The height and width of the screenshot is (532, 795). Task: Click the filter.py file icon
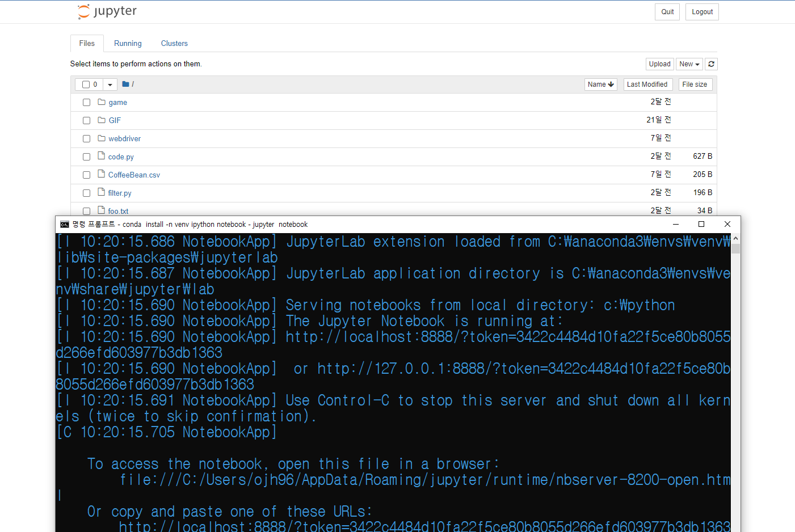click(x=101, y=192)
